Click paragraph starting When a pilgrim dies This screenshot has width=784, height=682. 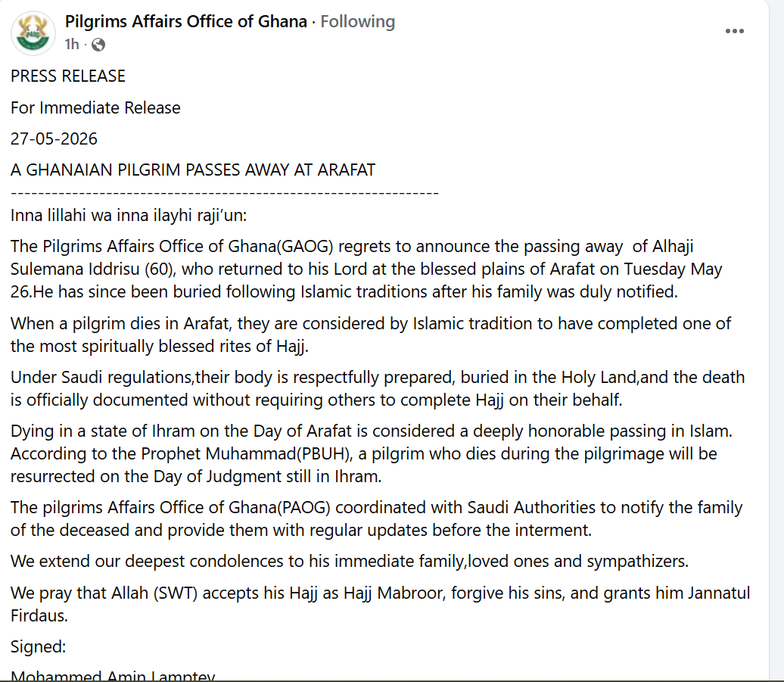pyautogui.click(x=371, y=335)
